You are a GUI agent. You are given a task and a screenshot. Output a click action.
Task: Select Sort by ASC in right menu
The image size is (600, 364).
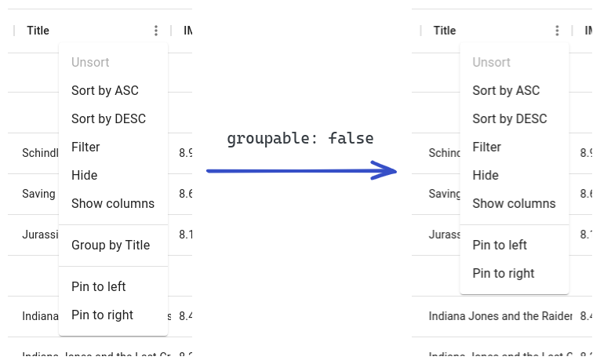pyautogui.click(x=506, y=90)
